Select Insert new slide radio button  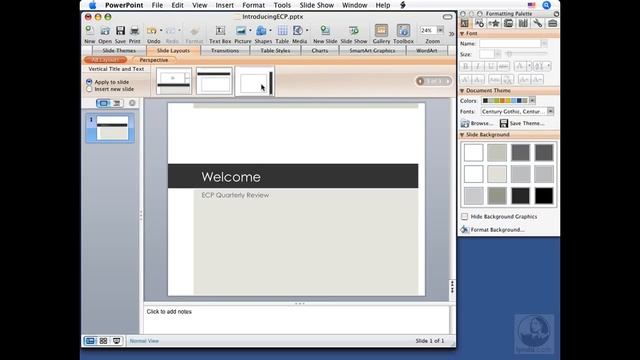(89, 89)
